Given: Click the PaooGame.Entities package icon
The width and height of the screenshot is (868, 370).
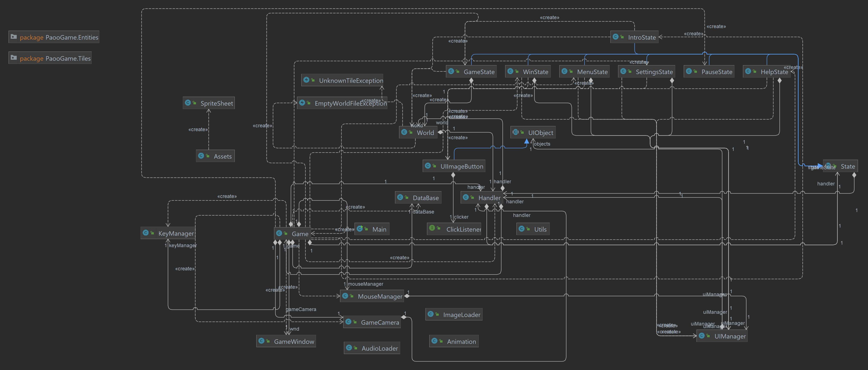Looking at the screenshot, I should [14, 37].
